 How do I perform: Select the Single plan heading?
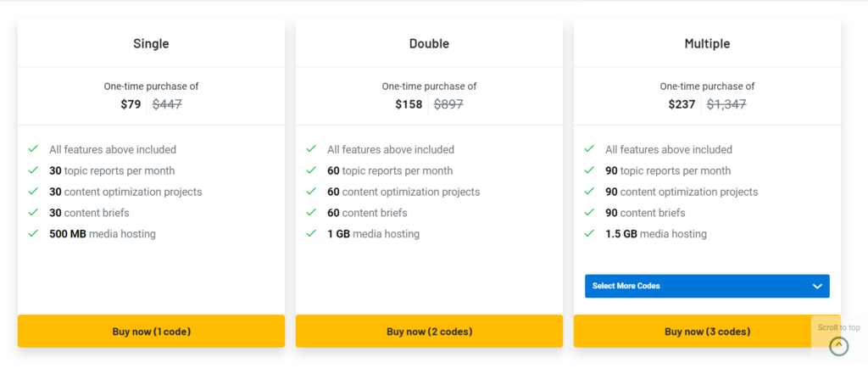click(x=151, y=44)
